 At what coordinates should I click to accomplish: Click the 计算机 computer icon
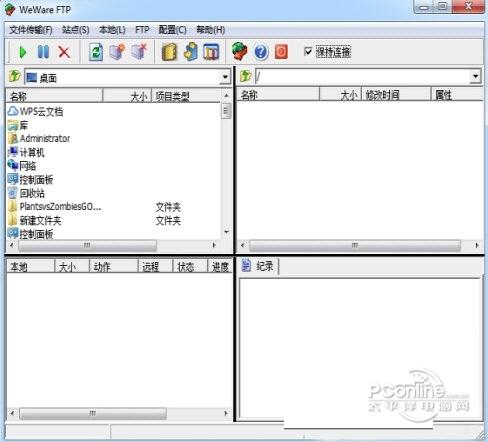coord(13,152)
